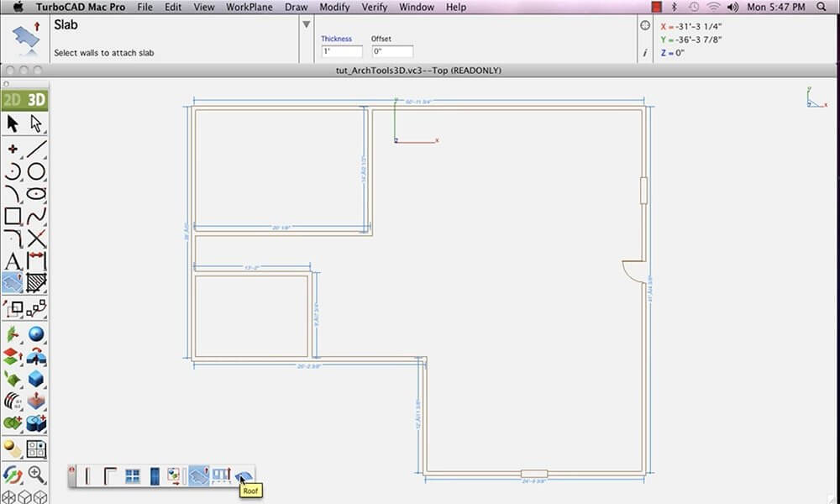Click the Bluetooth icon in the menu bar

675,7
